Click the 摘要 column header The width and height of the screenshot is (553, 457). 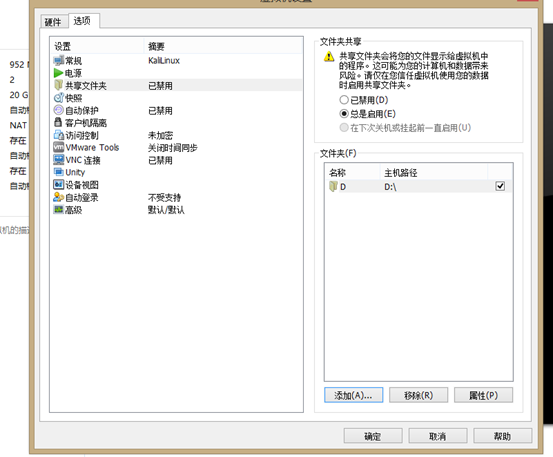pyautogui.click(x=223, y=46)
